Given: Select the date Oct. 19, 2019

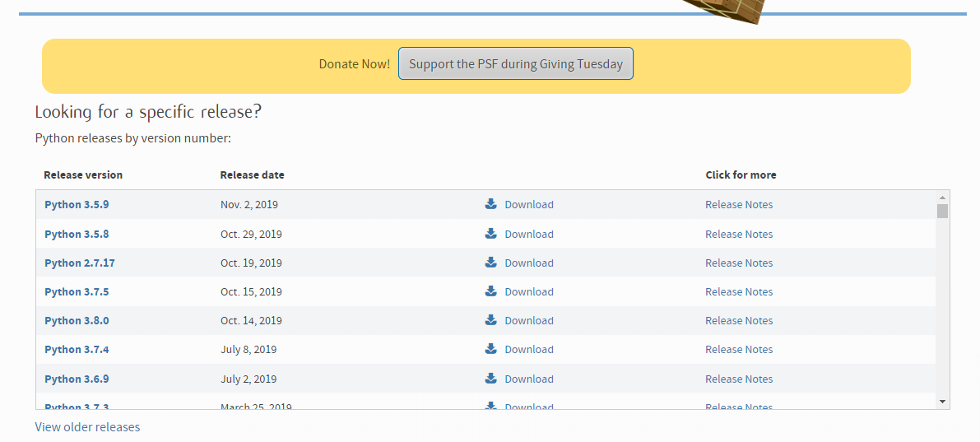Looking at the screenshot, I should (251, 263).
